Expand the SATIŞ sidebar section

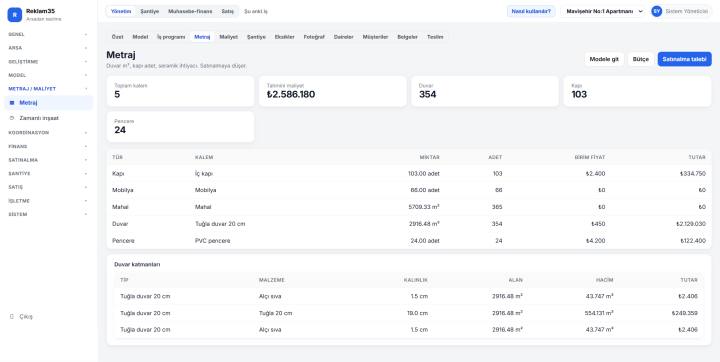click(x=48, y=187)
